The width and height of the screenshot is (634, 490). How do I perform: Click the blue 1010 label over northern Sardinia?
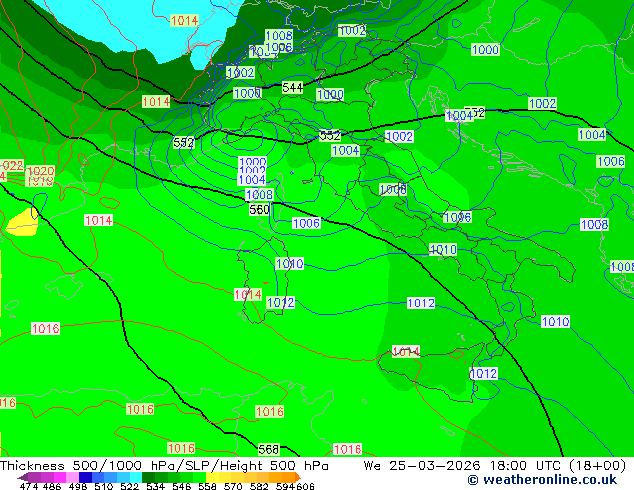(290, 264)
